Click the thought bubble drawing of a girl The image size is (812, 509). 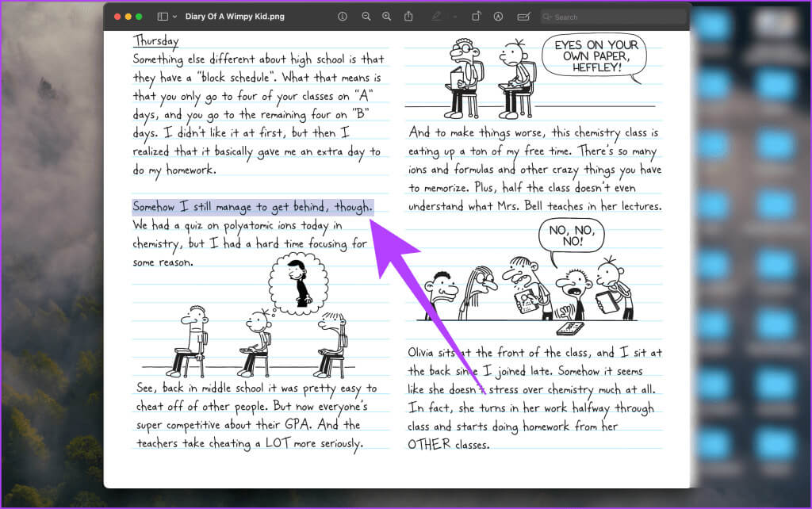[298, 284]
